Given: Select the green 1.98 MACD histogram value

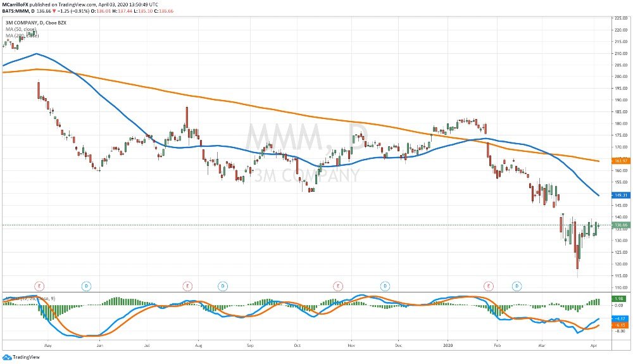Looking at the screenshot, I should pyautogui.click(x=620, y=299).
